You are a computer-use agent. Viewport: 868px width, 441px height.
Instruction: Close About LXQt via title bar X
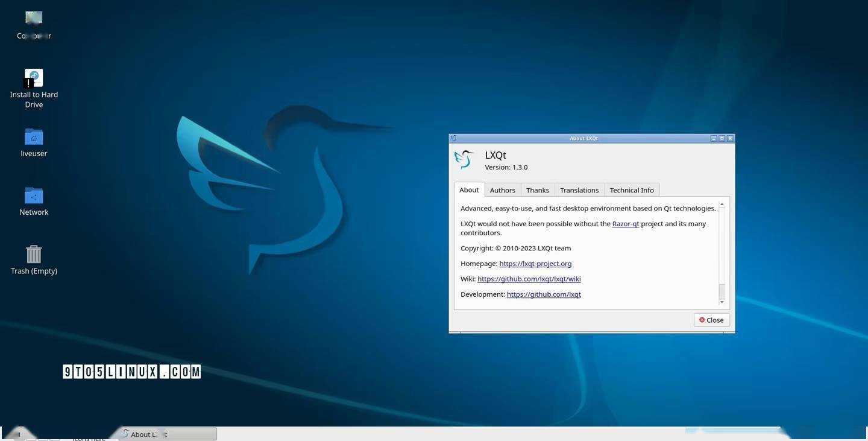(x=730, y=138)
